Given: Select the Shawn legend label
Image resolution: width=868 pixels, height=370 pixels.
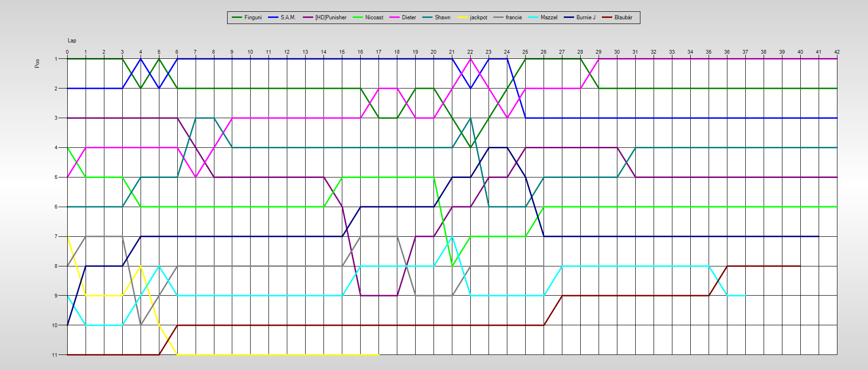Looking at the screenshot, I should coord(442,17).
